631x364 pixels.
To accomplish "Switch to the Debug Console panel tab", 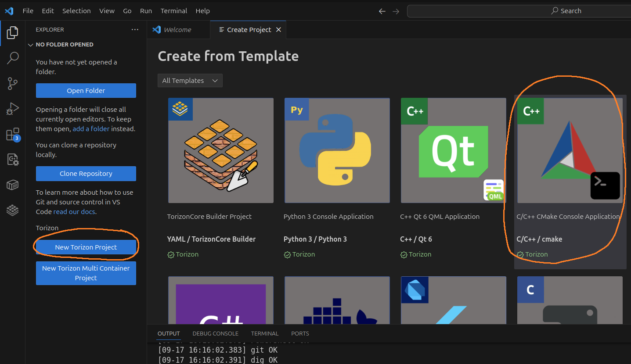I will (215, 334).
